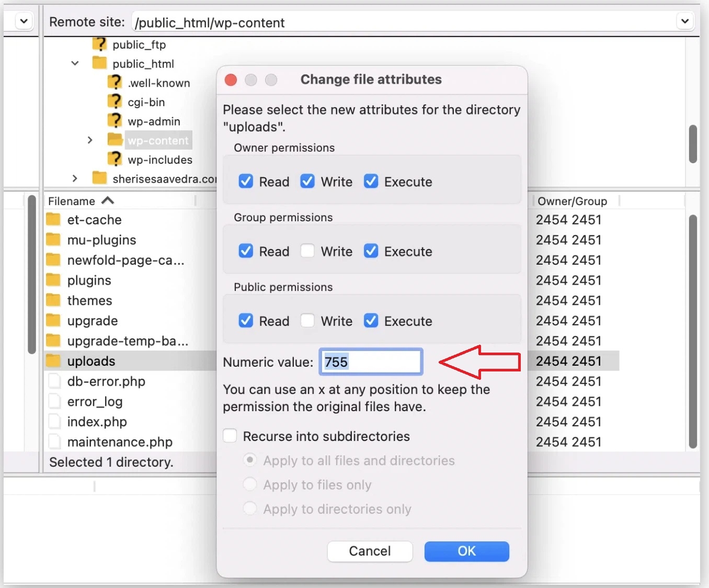Expand the wp-content tree node
Image resolution: width=709 pixels, height=588 pixels.
tap(89, 140)
